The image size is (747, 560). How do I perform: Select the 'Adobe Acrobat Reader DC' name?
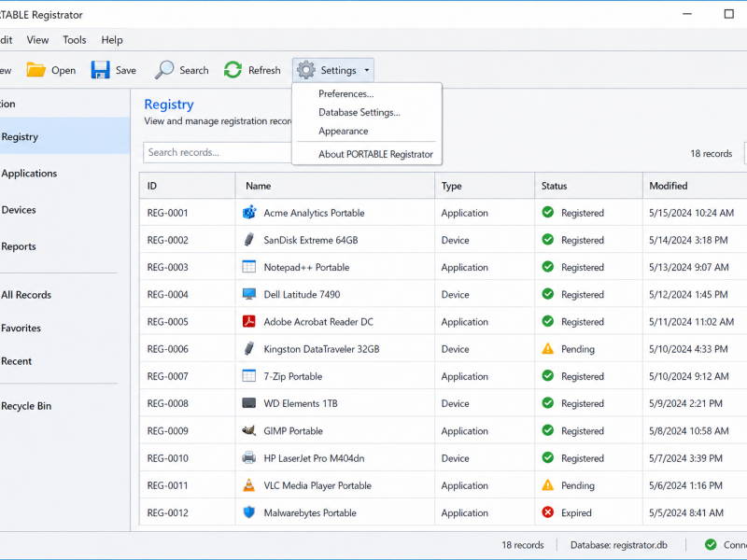pos(318,322)
